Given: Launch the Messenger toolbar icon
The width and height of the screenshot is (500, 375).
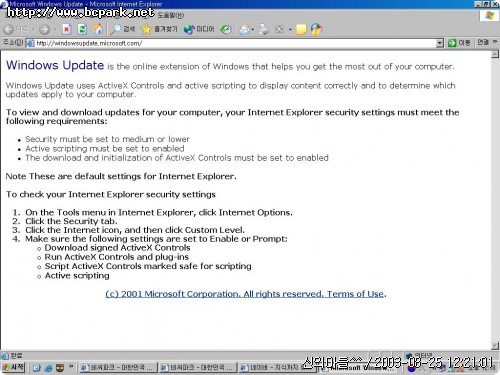Looking at the screenshot, I should coord(316,29).
